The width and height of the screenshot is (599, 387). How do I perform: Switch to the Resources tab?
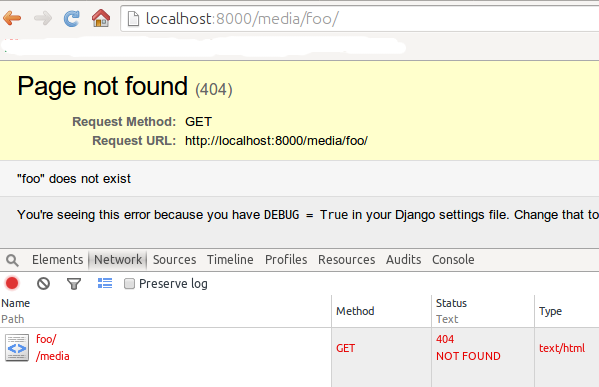[x=346, y=260]
